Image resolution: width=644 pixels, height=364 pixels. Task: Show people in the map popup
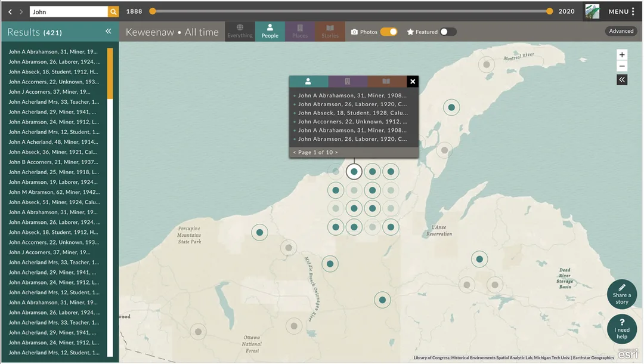[x=308, y=81]
